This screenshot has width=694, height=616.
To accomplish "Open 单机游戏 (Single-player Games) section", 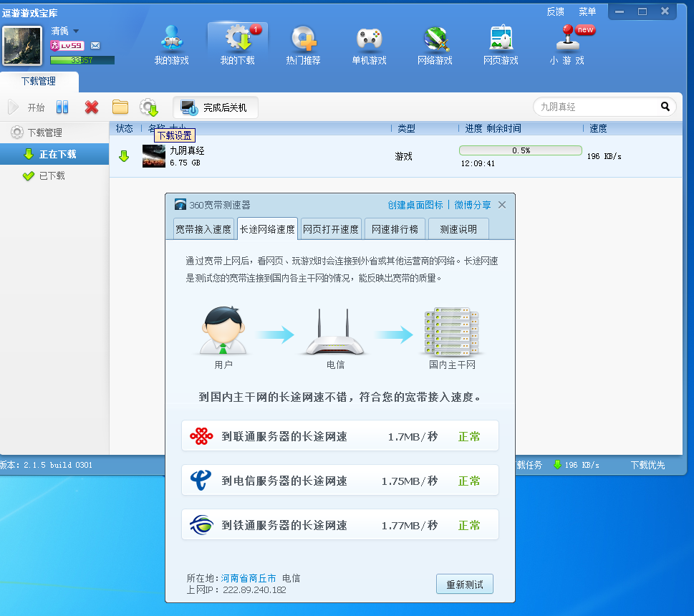I will pyautogui.click(x=369, y=45).
